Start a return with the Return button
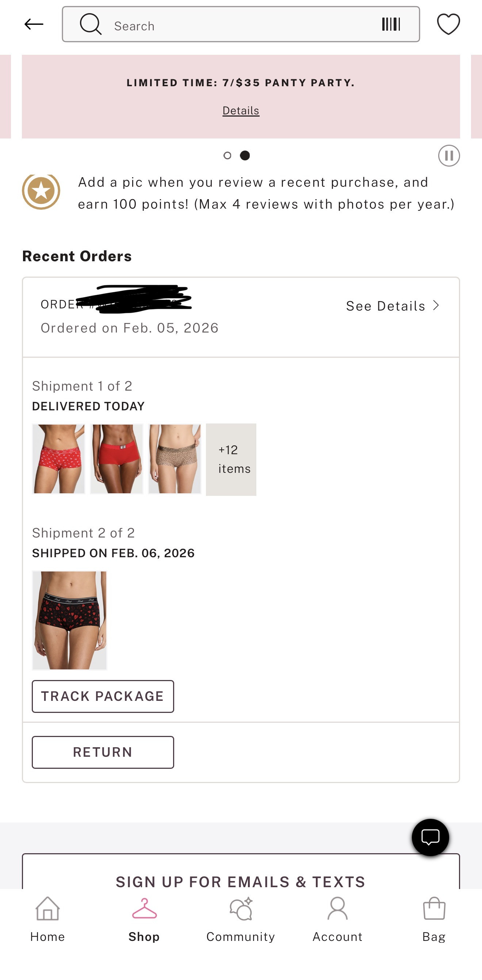The height and width of the screenshot is (980, 482). coord(103,752)
